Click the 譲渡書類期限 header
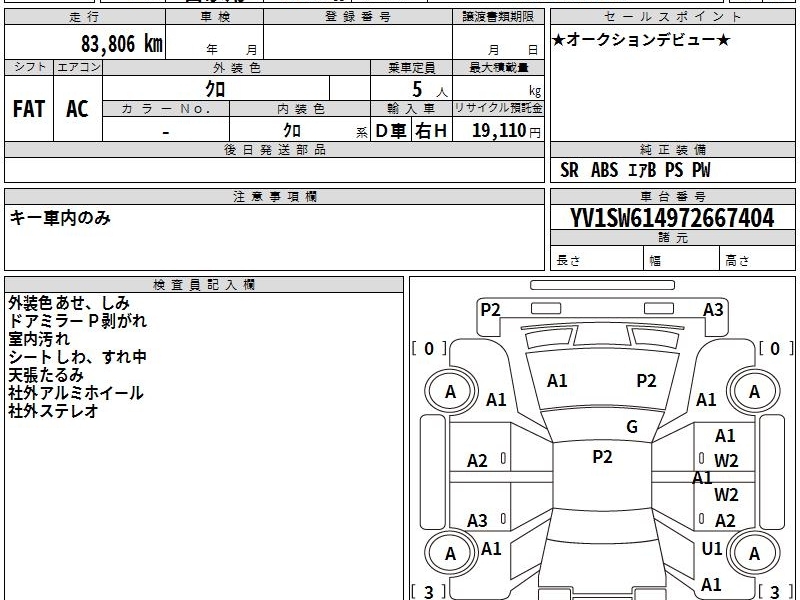 pos(498,17)
